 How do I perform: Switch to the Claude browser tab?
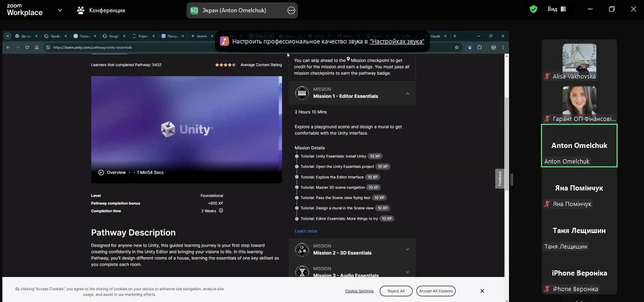(x=435, y=36)
